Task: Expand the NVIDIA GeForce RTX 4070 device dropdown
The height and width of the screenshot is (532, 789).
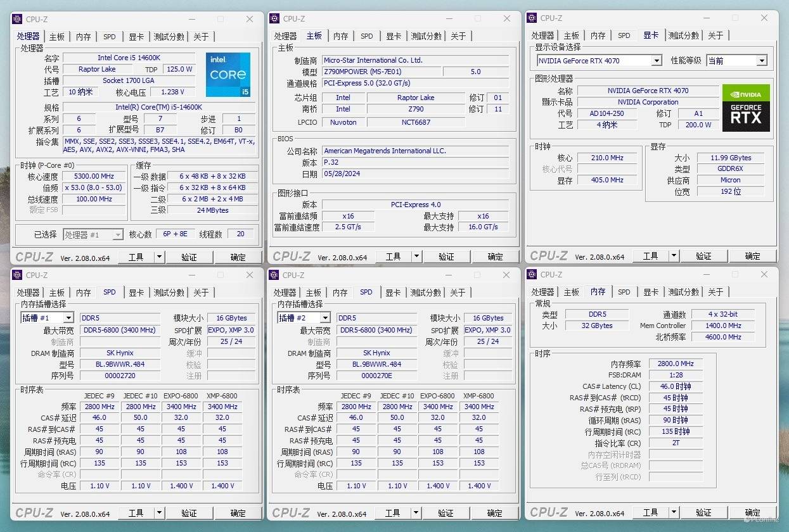Action: 657,61
